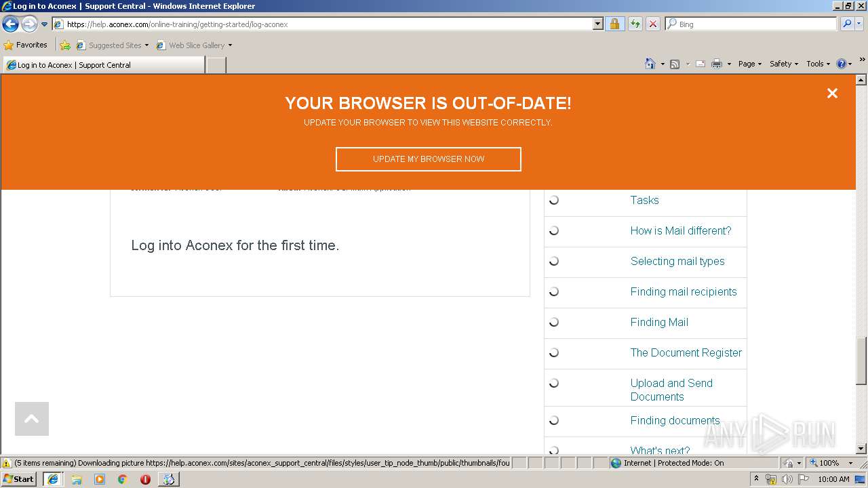
Task: Open the recent pages dropdown arrow
Action: [45, 24]
